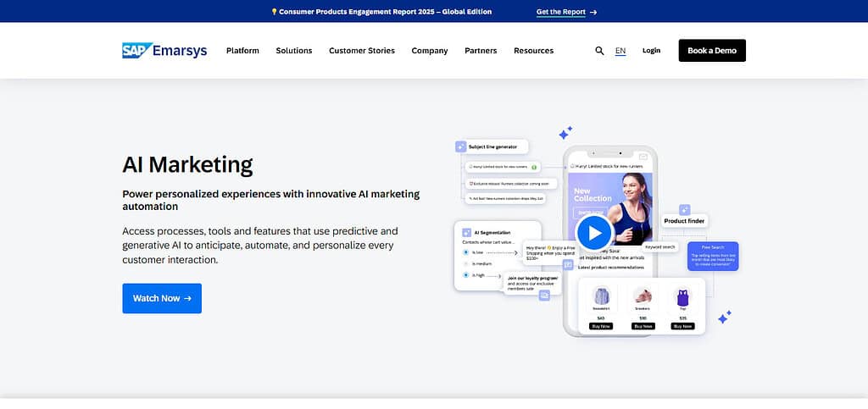Click the AI Segmentation sparkle icon
868x409 pixels.
click(x=467, y=233)
